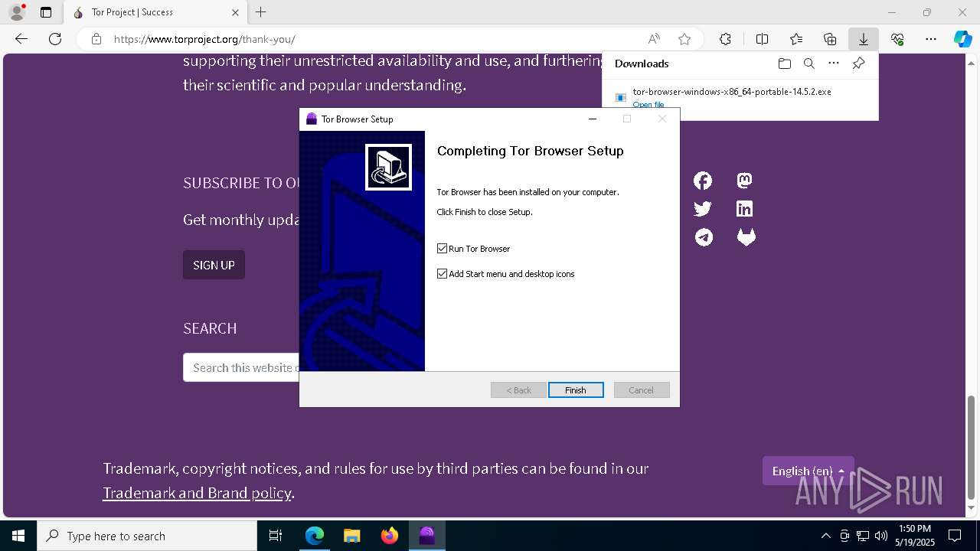The height and width of the screenshot is (551, 980).
Task: Click the Edge Downloads toolbar icon
Action: click(x=863, y=39)
